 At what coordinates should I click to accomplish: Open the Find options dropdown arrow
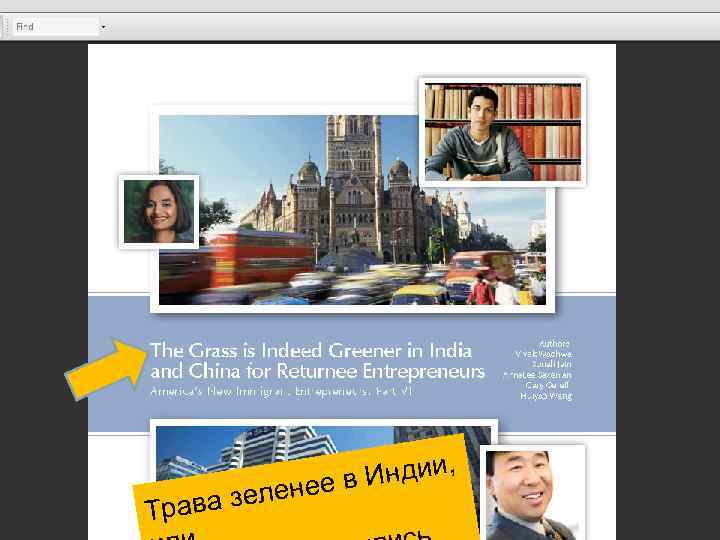(104, 27)
